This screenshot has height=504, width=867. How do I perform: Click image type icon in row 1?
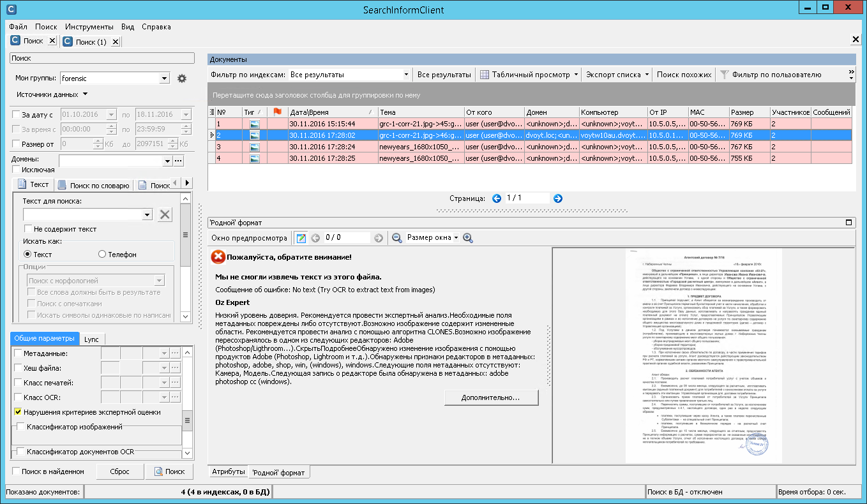(x=255, y=124)
